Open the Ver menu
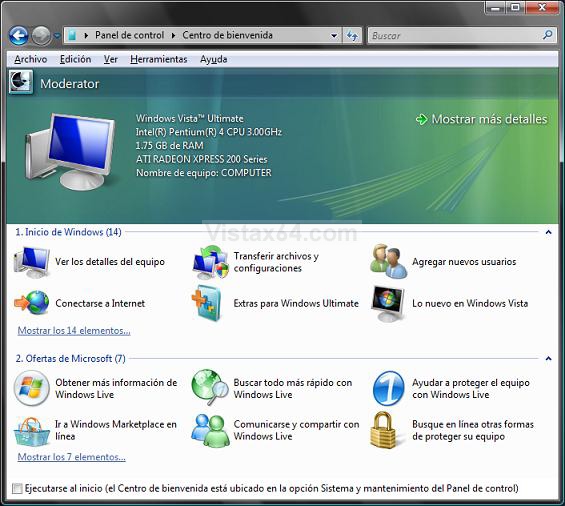Image resolution: width=565 pixels, height=506 pixels. coord(111,59)
